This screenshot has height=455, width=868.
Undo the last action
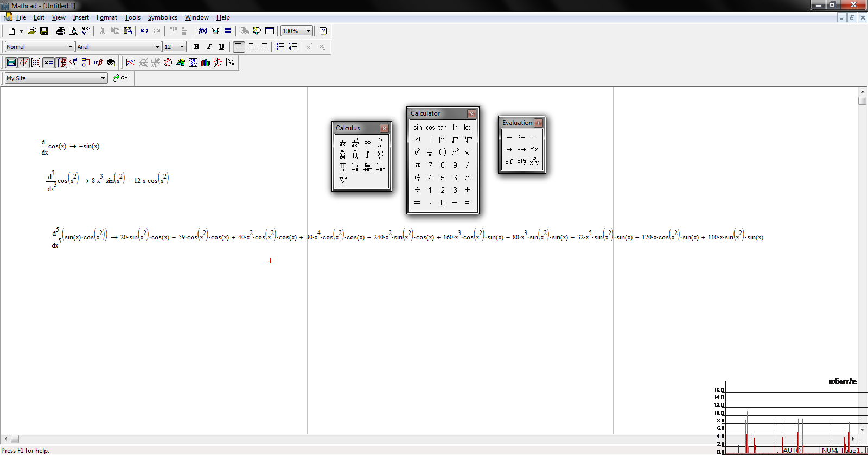point(144,31)
